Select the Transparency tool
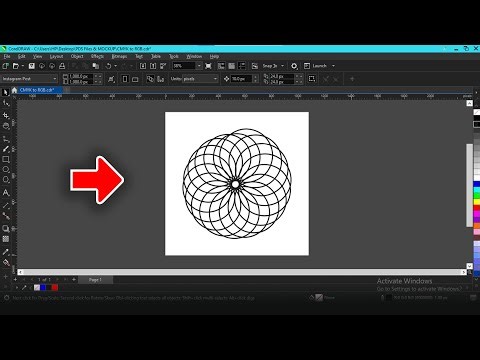The image size is (480, 360). (6, 239)
